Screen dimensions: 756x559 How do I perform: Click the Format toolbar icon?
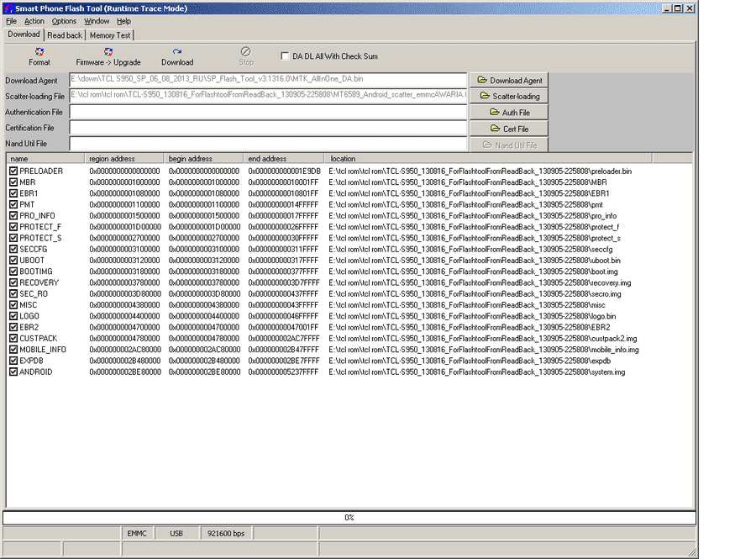[x=39, y=52]
